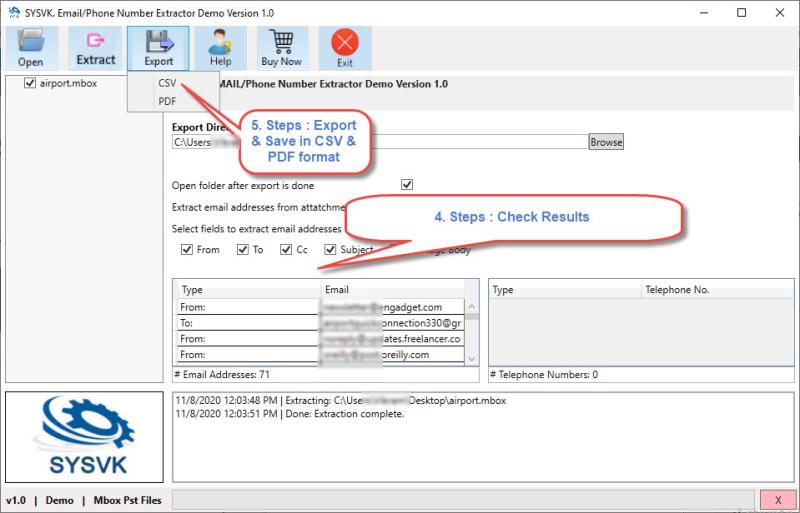The height and width of the screenshot is (513, 800).
Task: Toggle the Cc field checkbox
Action: pyautogui.click(x=286, y=249)
